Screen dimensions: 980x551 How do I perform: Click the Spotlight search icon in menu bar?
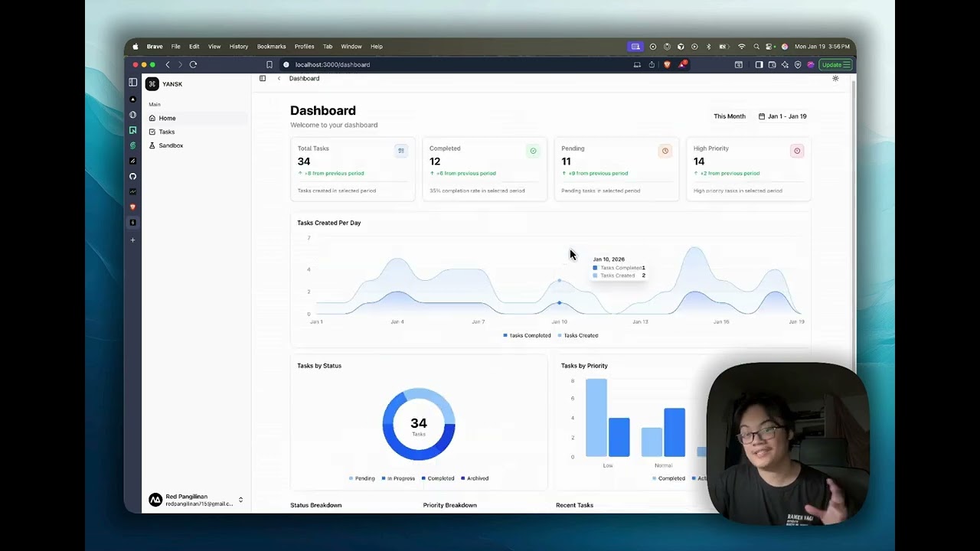(756, 47)
